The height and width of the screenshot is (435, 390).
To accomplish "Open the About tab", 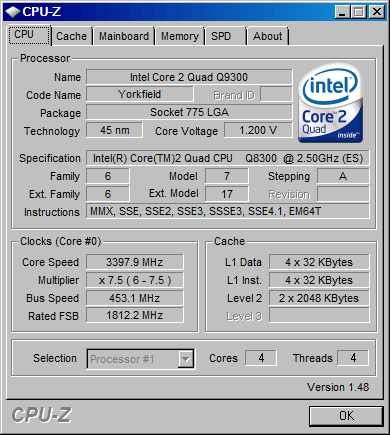I will pyautogui.click(x=267, y=36).
